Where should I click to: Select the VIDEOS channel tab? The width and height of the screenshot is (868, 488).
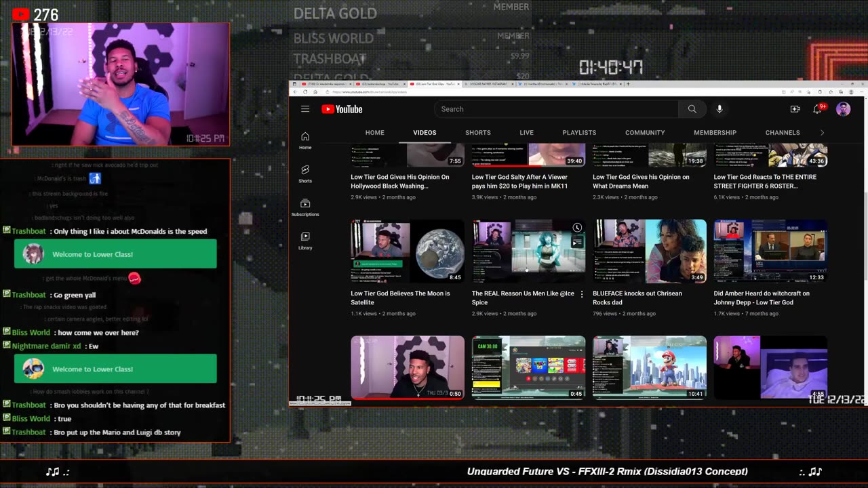[x=425, y=133]
